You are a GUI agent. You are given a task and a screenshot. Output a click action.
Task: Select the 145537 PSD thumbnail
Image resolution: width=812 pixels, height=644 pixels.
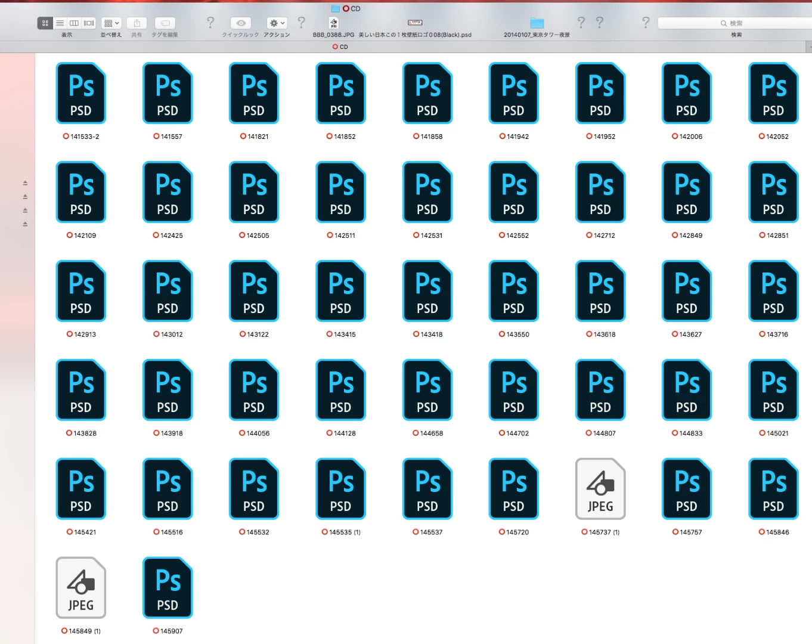[x=427, y=489]
